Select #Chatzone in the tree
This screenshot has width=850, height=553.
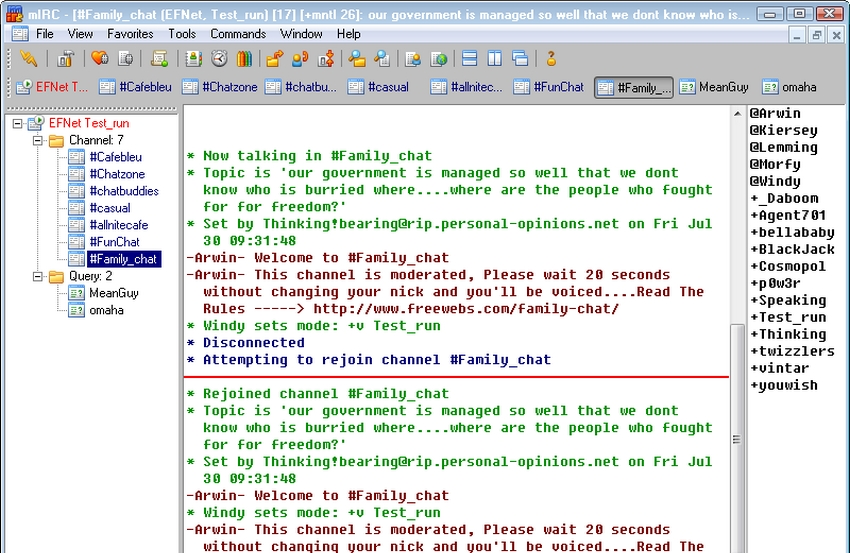117,174
